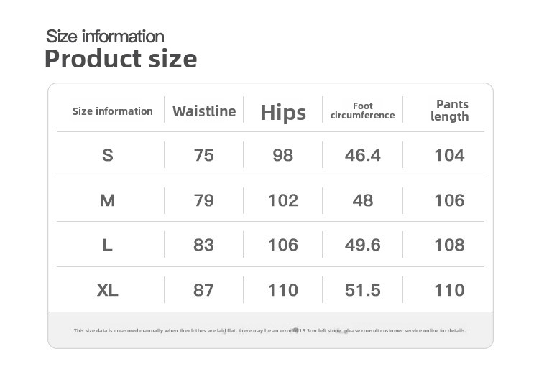Click the measurement disclaimer note at bottom
This screenshot has height=392, width=539.
click(270, 330)
